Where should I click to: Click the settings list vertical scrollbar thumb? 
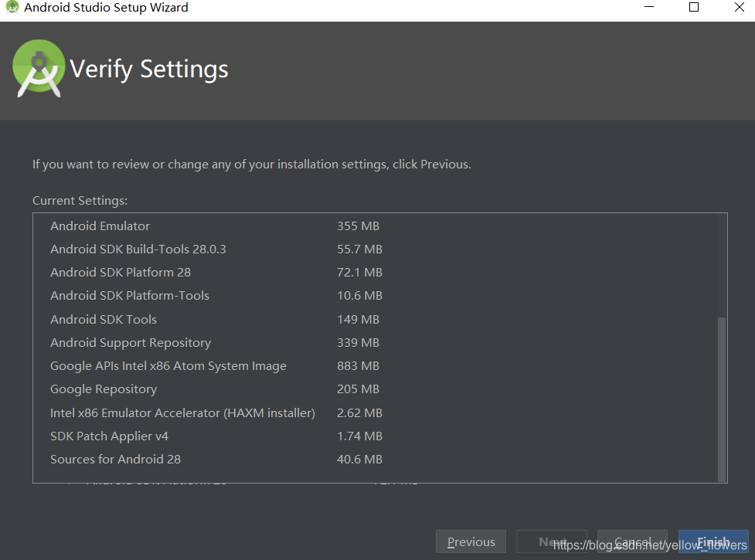click(x=721, y=399)
